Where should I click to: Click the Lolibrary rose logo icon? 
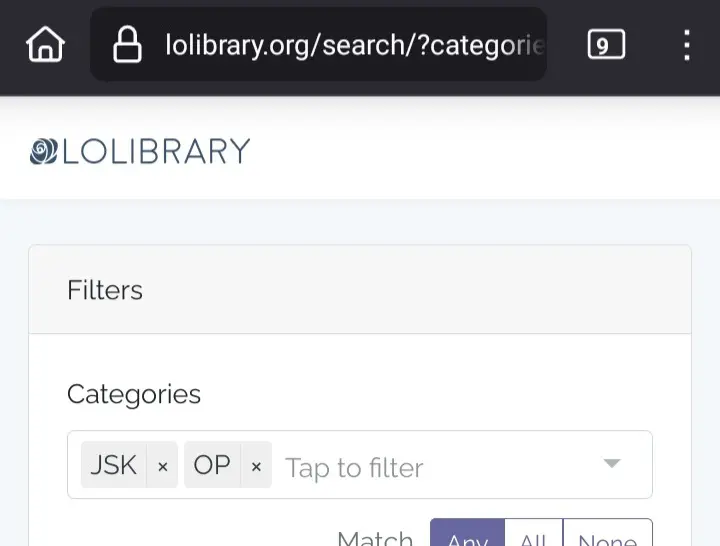[44, 151]
